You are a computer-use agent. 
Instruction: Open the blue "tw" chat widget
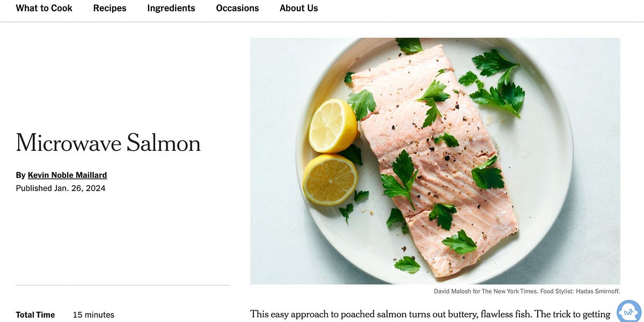click(630, 311)
